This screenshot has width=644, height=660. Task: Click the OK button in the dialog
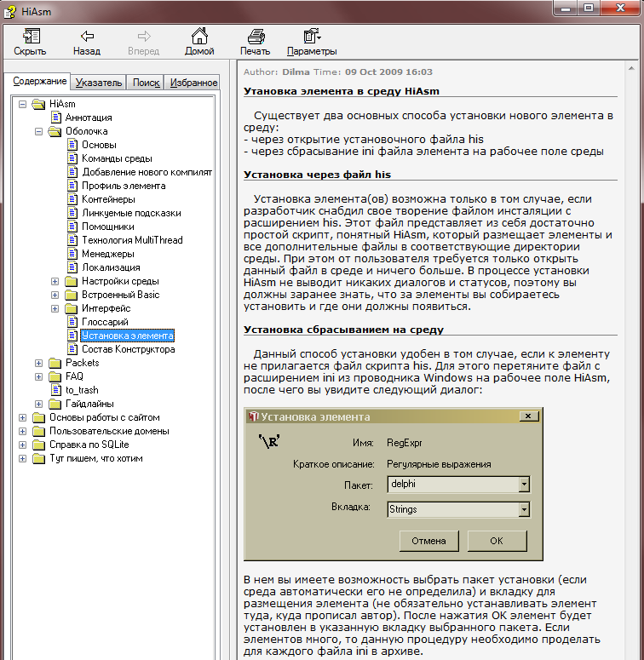pyautogui.click(x=497, y=541)
